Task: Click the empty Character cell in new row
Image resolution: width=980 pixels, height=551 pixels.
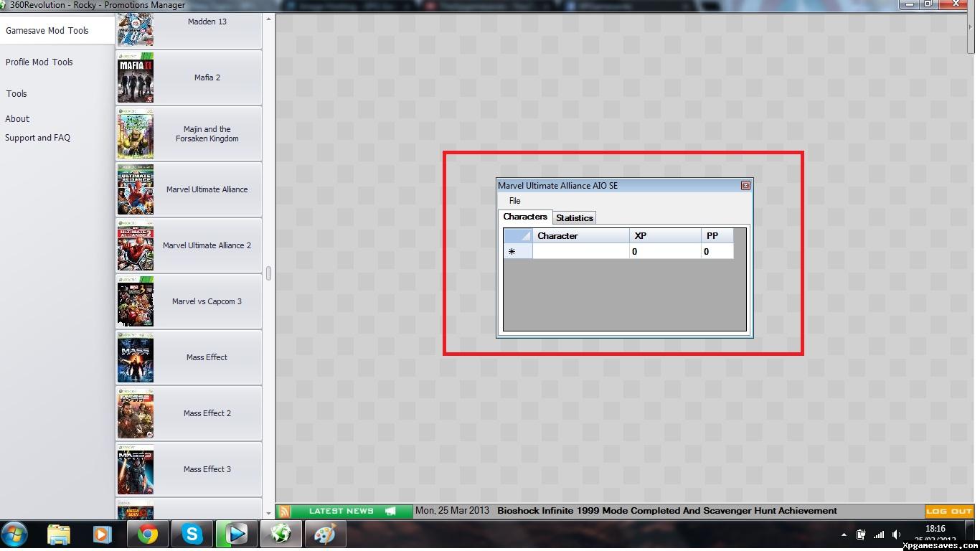Action: 580,252
